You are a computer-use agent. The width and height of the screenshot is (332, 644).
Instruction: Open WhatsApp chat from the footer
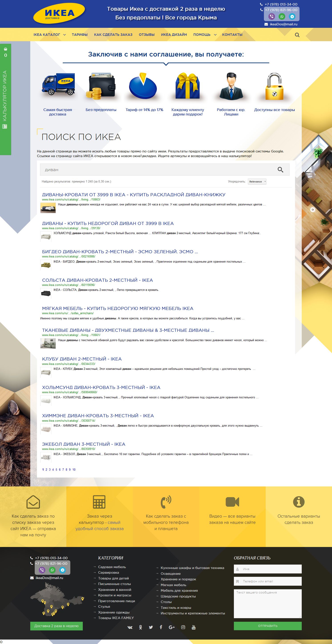coord(52,570)
